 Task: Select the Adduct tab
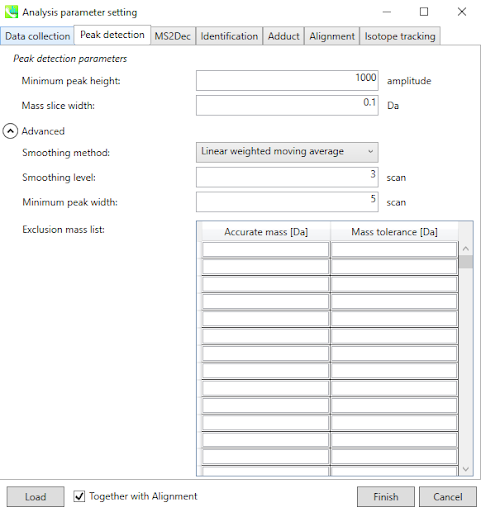(284, 36)
